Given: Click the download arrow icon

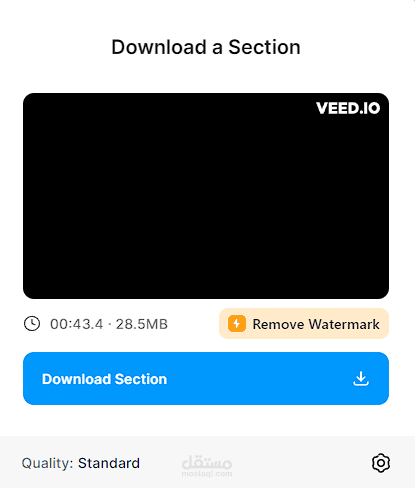Looking at the screenshot, I should tap(361, 378).
